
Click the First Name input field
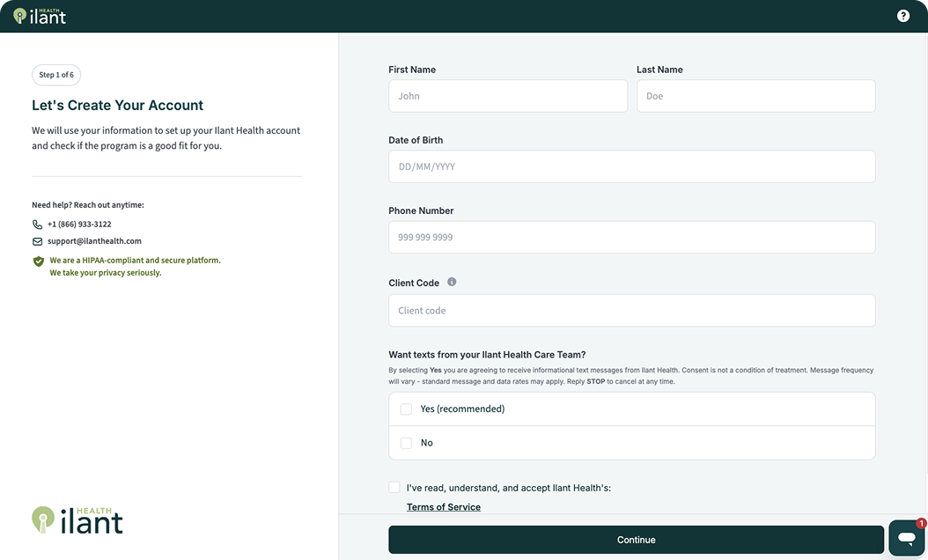[508, 95]
